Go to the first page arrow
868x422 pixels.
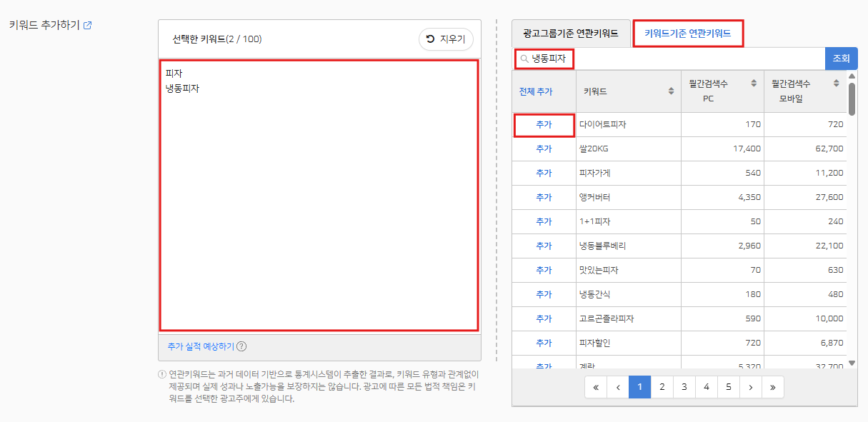point(595,387)
